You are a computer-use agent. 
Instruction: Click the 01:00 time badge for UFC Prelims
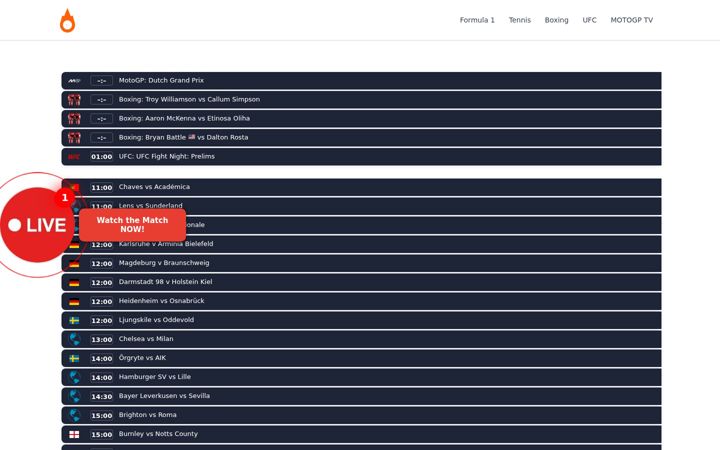[x=101, y=157]
